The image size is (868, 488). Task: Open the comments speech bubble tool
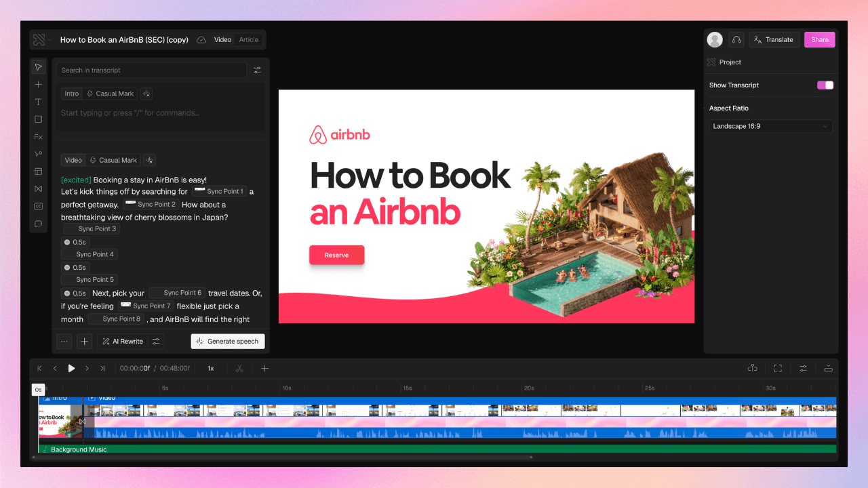point(39,224)
